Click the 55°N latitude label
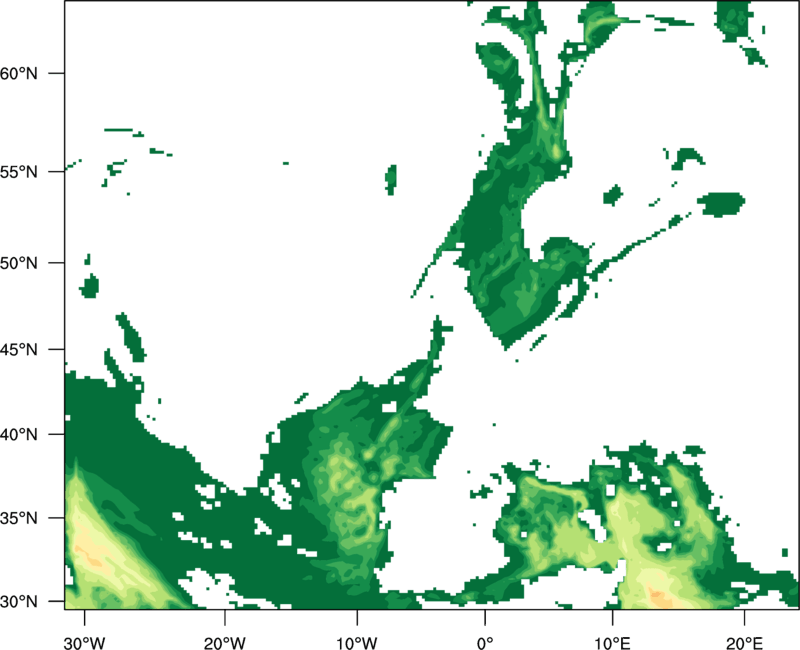This screenshot has height=650, width=800. (x=19, y=171)
